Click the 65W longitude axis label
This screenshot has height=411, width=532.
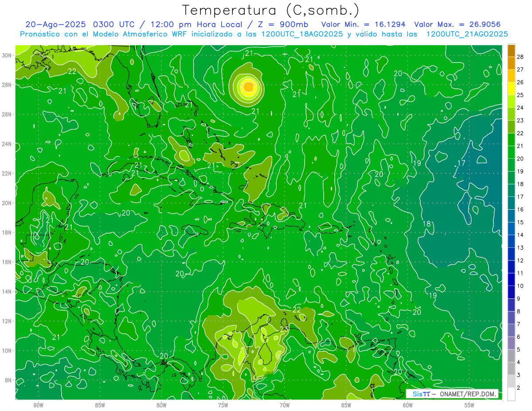click(x=346, y=405)
